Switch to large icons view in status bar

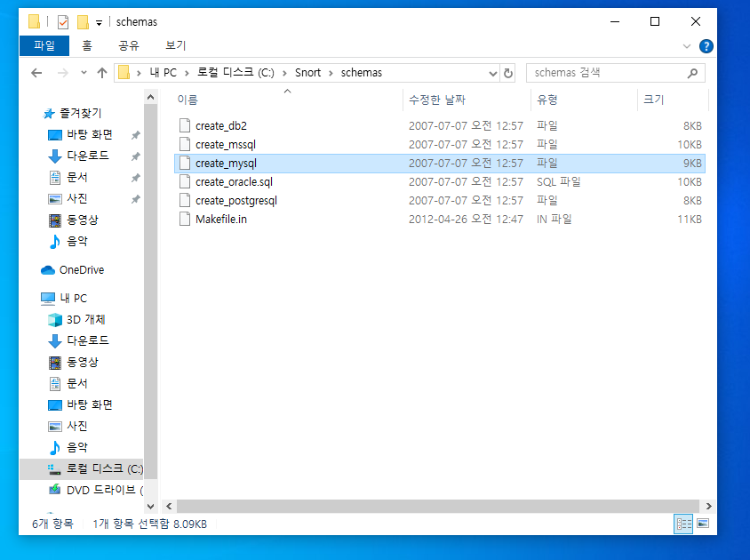coord(703,524)
